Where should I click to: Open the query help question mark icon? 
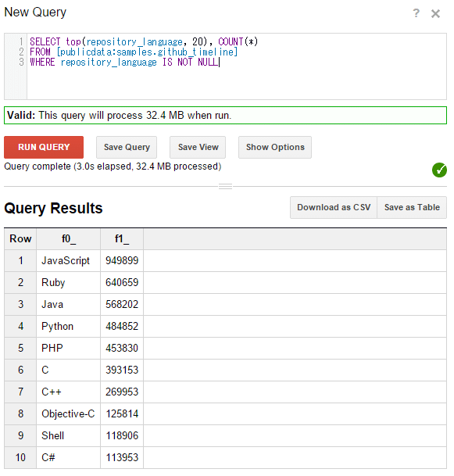coord(416,13)
